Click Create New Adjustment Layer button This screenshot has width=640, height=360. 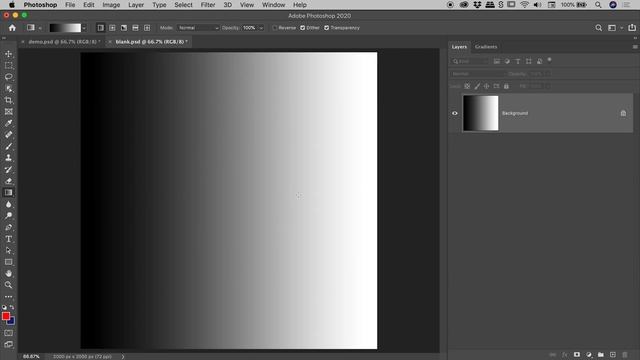pyautogui.click(x=589, y=355)
